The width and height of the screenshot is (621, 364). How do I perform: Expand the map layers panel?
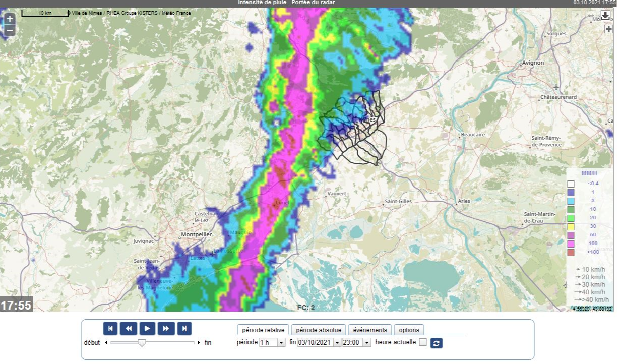608,29
